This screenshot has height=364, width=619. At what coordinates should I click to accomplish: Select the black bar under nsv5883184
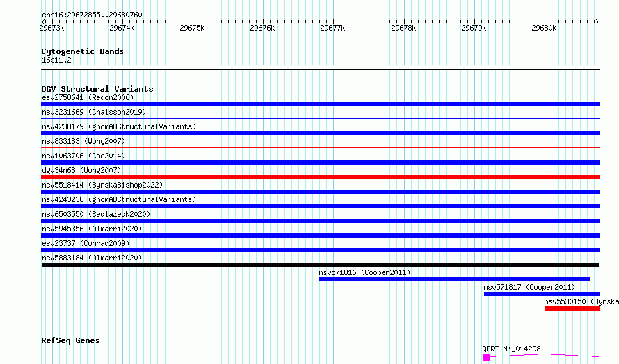tap(320, 265)
